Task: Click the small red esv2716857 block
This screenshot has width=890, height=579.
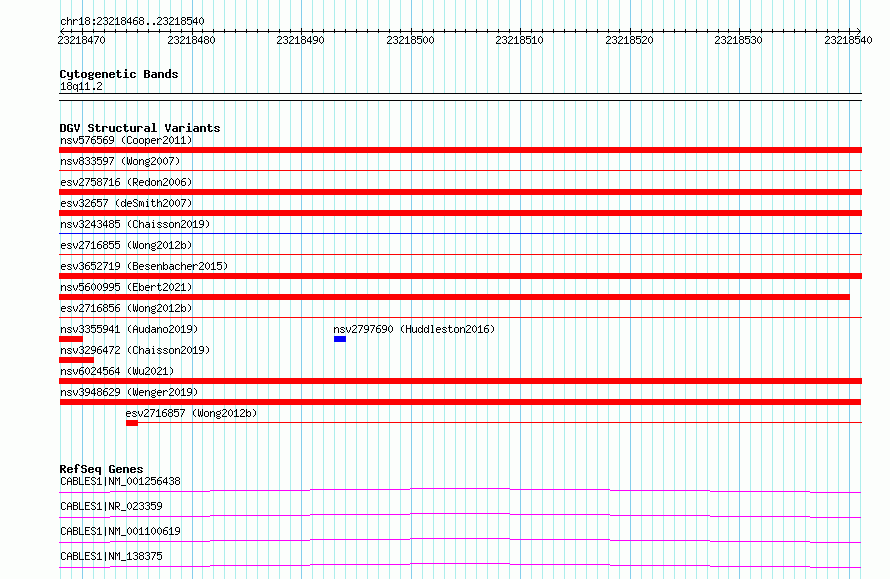Action: (132, 423)
